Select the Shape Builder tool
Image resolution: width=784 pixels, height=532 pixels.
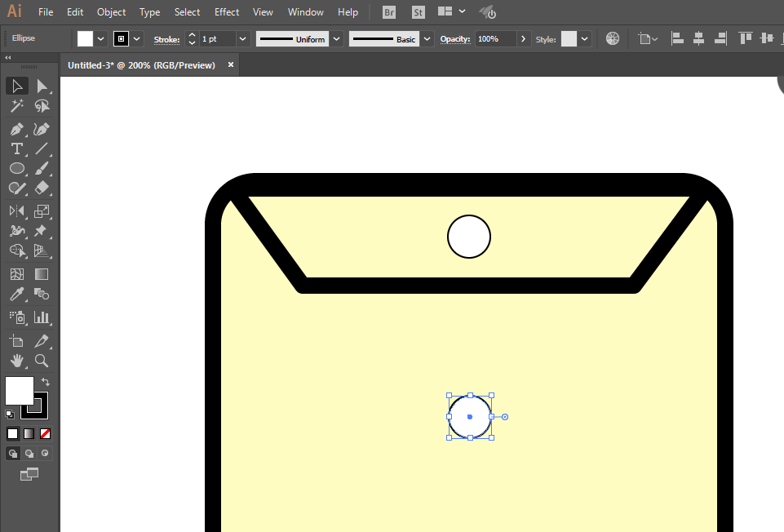[17, 250]
